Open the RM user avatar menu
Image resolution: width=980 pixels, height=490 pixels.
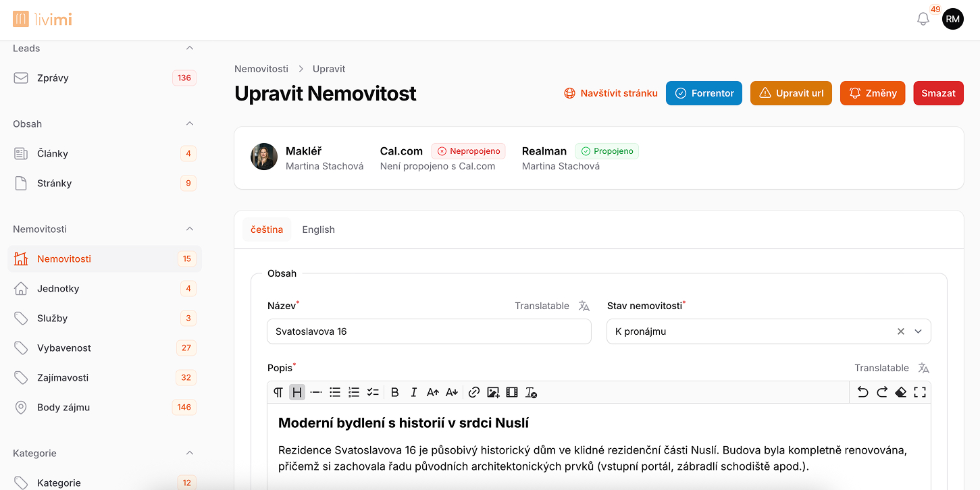click(953, 19)
